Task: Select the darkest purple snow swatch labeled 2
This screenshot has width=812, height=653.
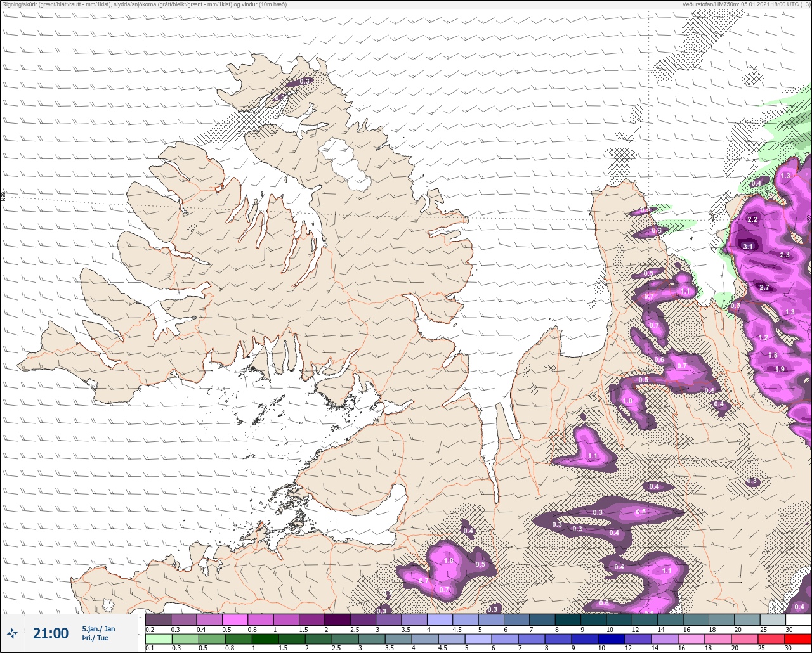Action: (337, 619)
